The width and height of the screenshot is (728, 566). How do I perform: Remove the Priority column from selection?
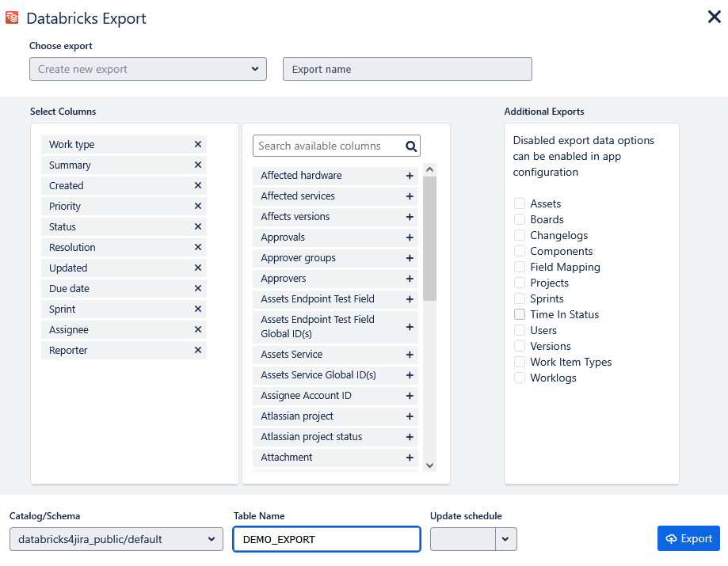coord(198,207)
